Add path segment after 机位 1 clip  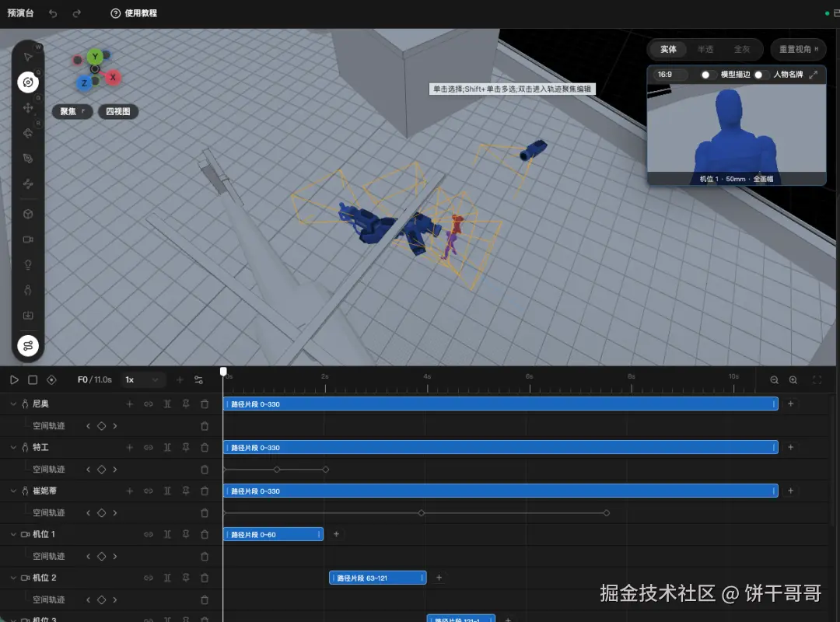tap(337, 534)
